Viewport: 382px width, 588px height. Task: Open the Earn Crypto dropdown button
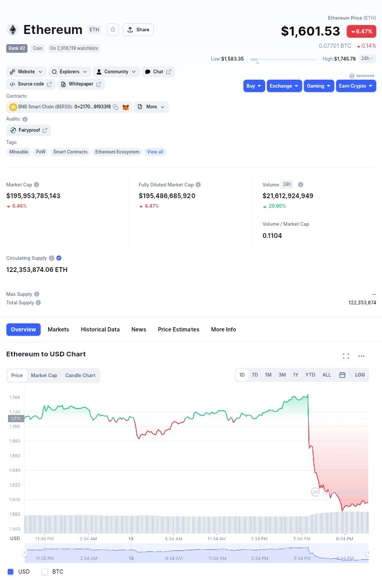pos(356,86)
